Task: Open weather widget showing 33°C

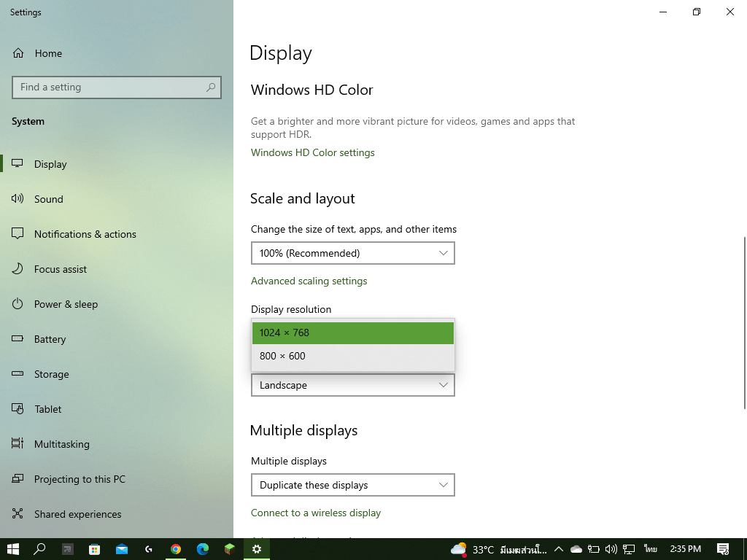Action: pyautogui.click(x=498, y=550)
